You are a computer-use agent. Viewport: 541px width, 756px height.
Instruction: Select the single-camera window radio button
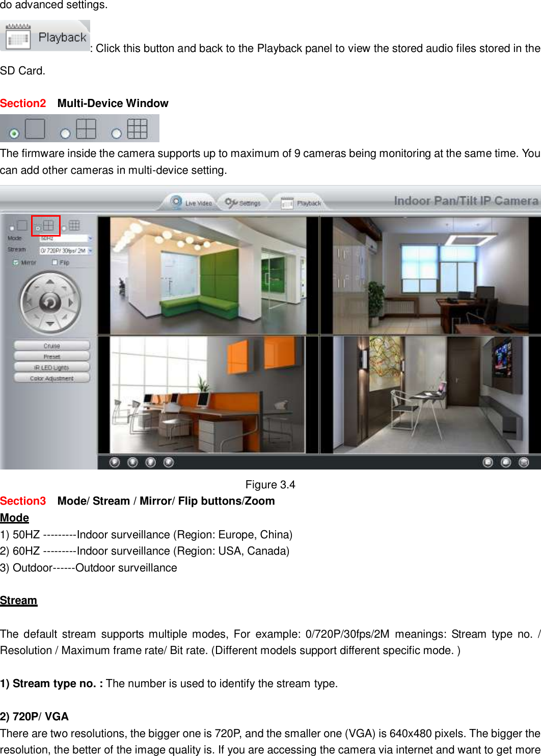[x=12, y=228]
